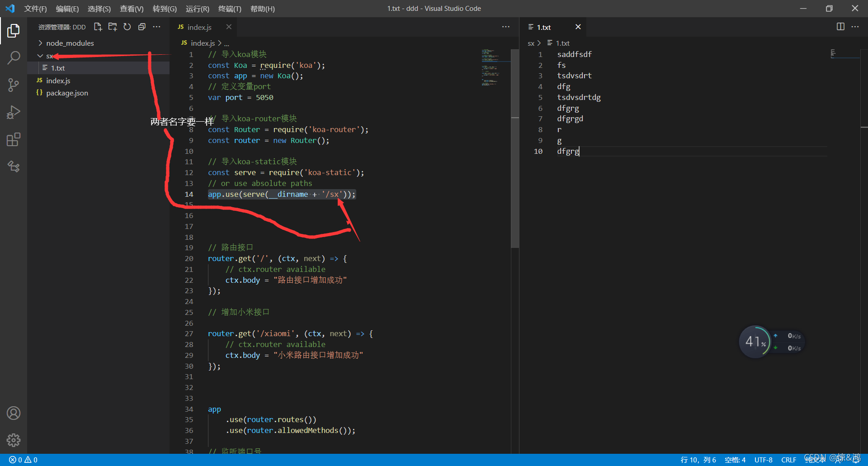Open the 文件(F) menu
Image resolution: width=868 pixels, height=466 pixels.
pos(35,9)
